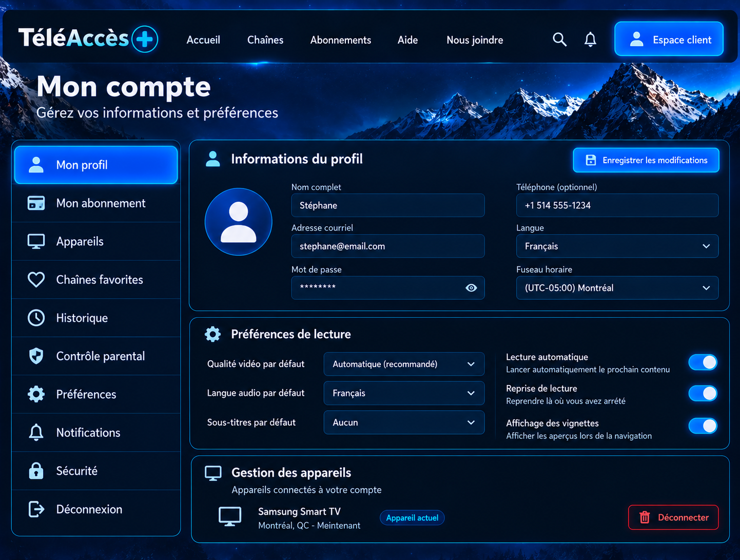Toggle Affichage des vignettes off
This screenshot has width=740, height=560.
[703, 426]
